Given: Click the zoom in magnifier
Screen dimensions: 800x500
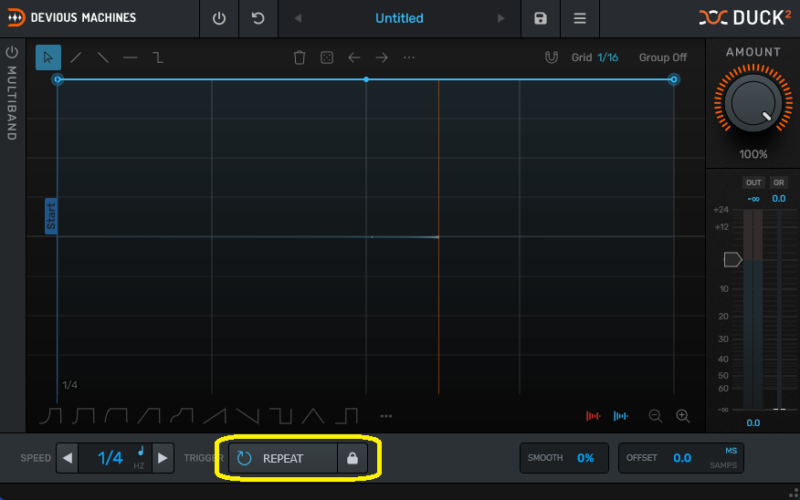Looking at the screenshot, I should click(x=683, y=416).
